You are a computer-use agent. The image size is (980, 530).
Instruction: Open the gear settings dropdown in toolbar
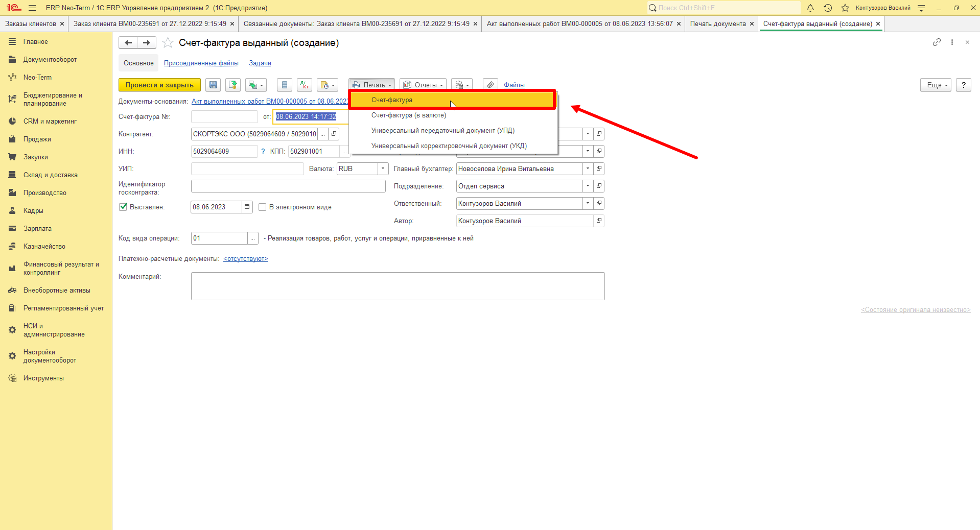pos(462,85)
